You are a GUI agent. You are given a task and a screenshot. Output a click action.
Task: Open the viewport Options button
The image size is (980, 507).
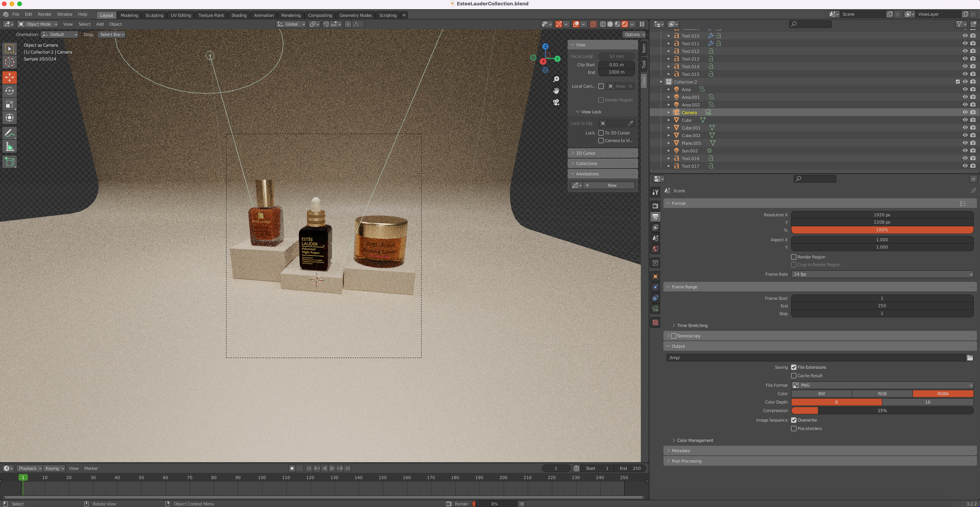[x=634, y=34]
